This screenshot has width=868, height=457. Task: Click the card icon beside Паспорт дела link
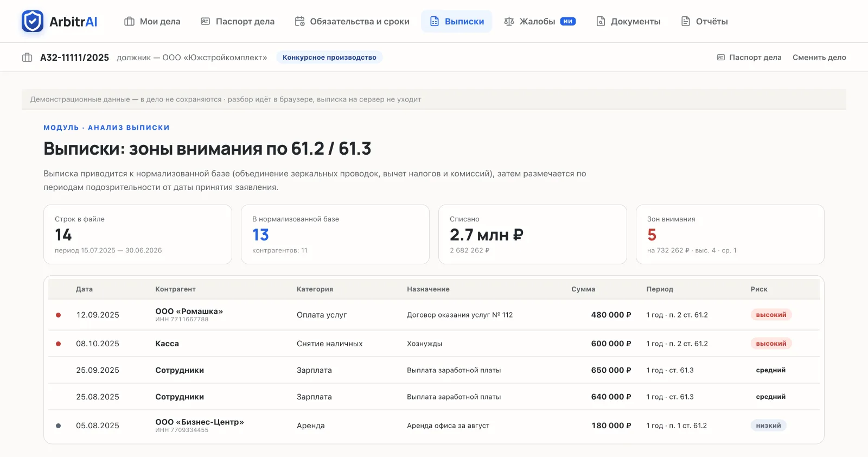tap(721, 57)
